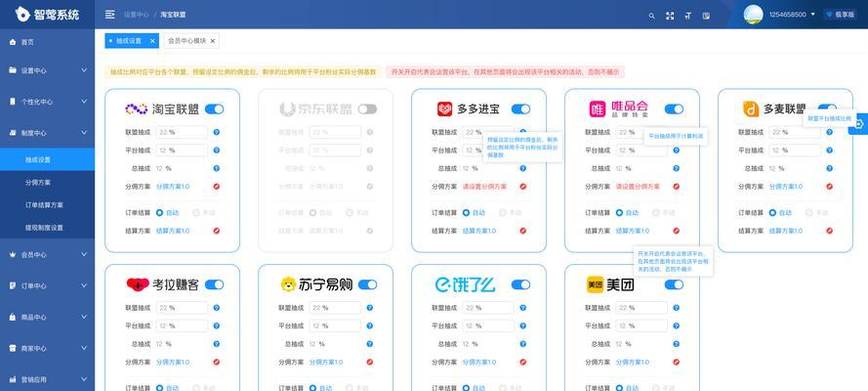Click the red edit icon beside 多麦联盟 分佣方案
The height and width of the screenshot is (391, 868).
pyautogui.click(x=829, y=187)
